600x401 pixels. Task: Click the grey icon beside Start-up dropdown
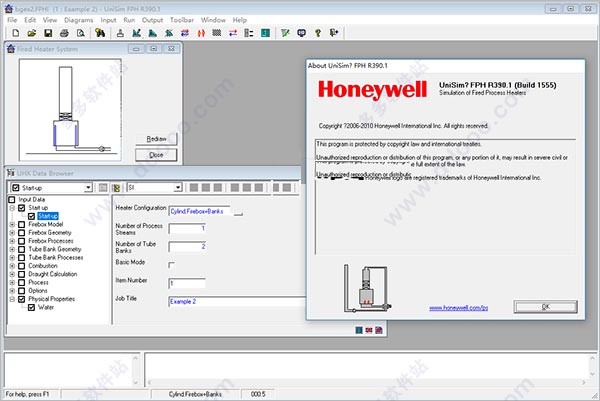coord(103,187)
